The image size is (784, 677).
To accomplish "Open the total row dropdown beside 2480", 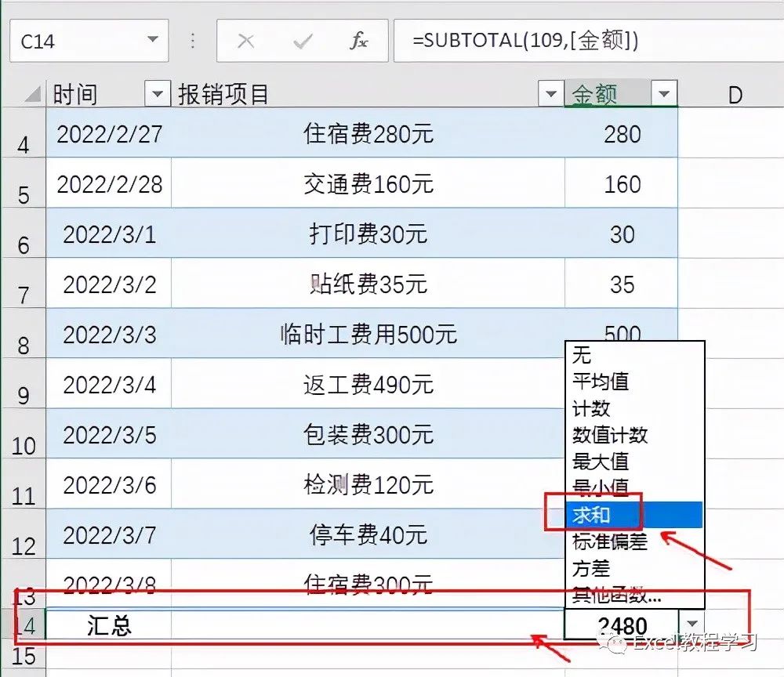I will click(692, 623).
